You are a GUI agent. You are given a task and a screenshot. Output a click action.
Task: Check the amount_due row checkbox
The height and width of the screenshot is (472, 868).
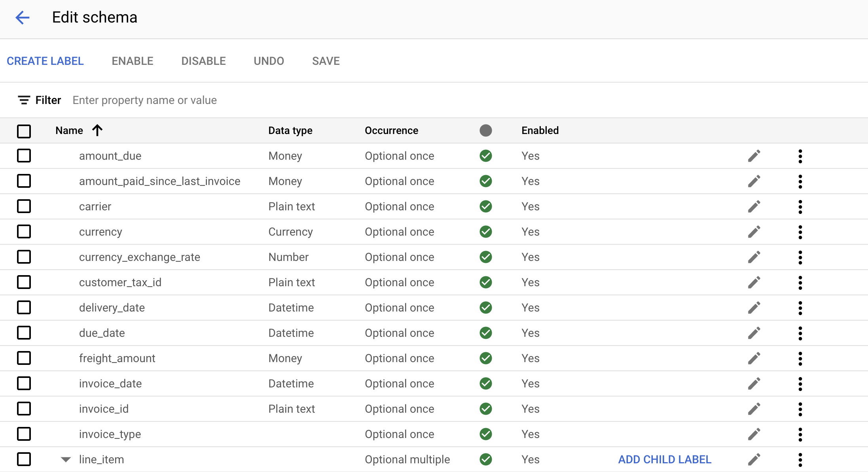click(x=24, y=156)
